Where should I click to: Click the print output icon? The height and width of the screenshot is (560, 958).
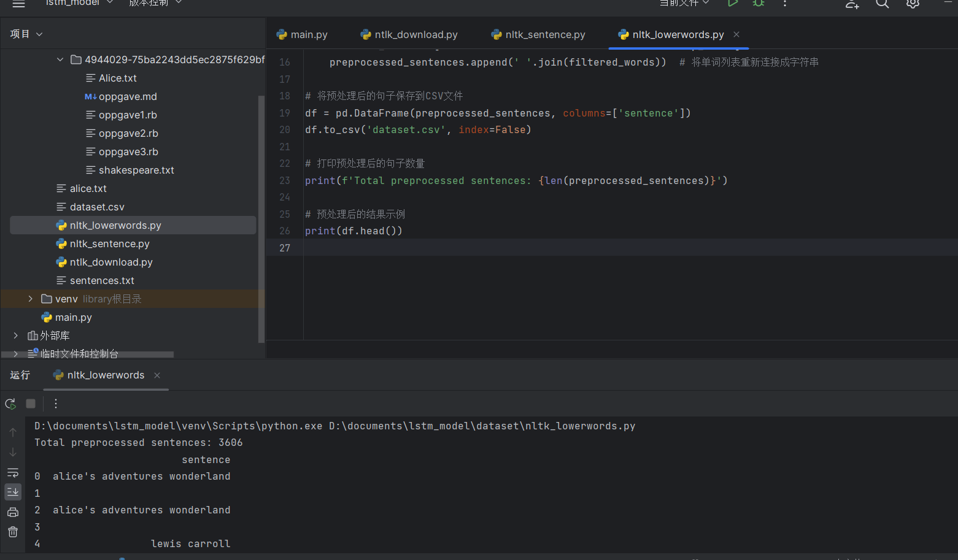[x=13, y=512]
